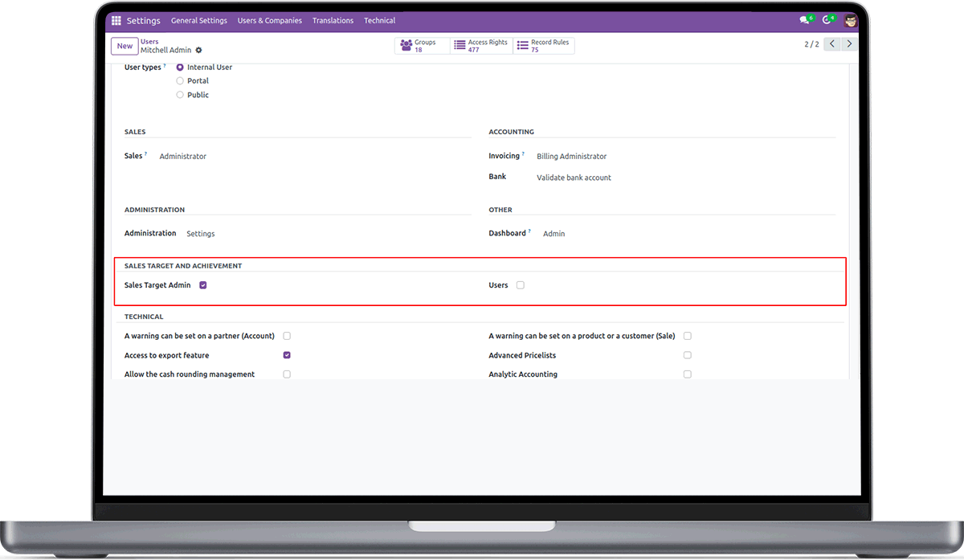Screen dimensions: 964x560
Task: Select Public user type
Action: coord(180,95)
